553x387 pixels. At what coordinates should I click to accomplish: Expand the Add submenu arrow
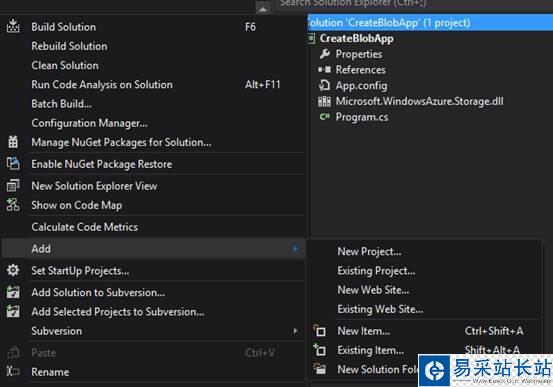pos(296,249)
